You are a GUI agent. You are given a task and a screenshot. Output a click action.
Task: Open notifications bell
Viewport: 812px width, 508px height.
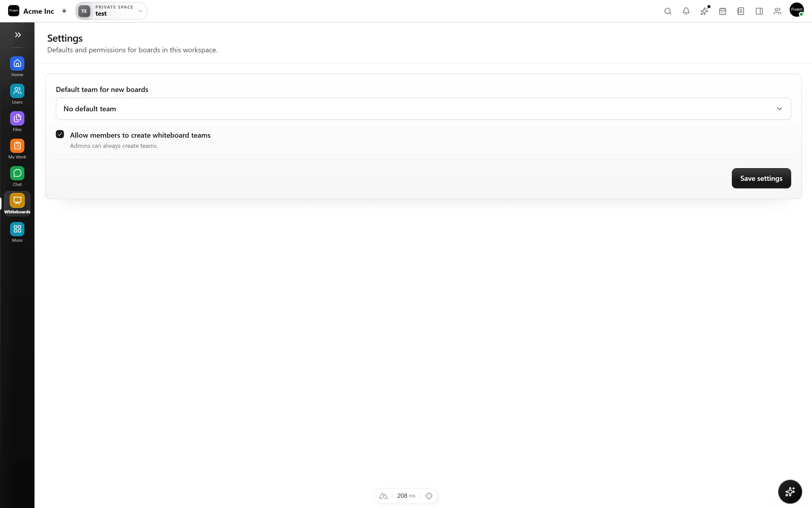(686, 11)
